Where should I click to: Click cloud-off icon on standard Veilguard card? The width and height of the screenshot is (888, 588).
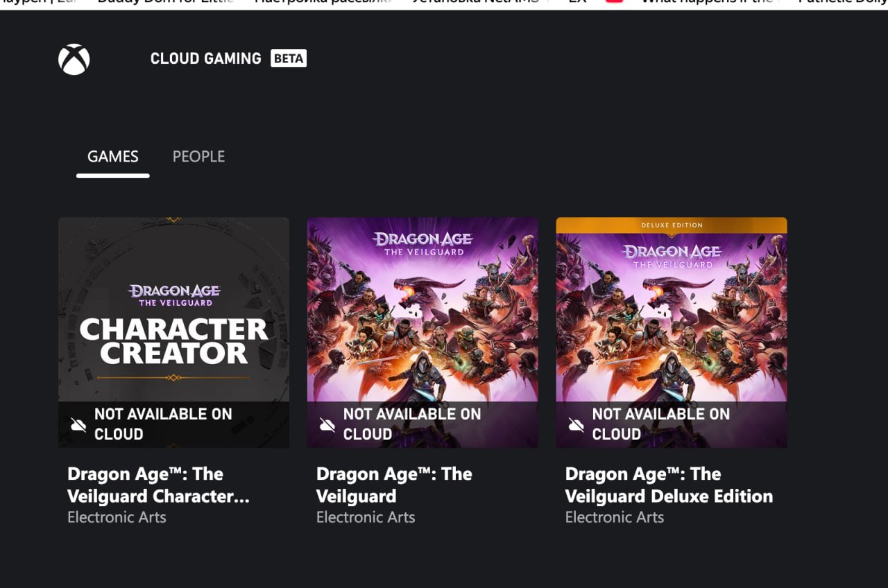click(327, 424)
